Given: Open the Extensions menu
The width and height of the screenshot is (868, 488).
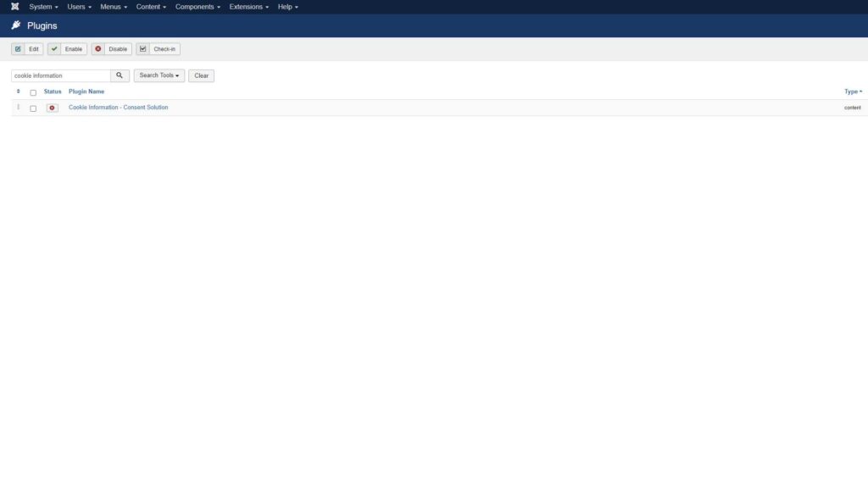Looking at the screenshot, I should (248, 7).
